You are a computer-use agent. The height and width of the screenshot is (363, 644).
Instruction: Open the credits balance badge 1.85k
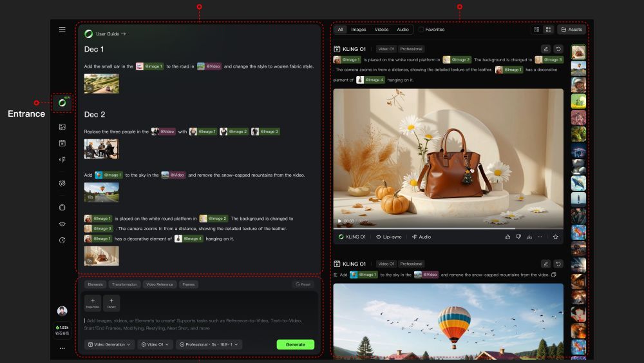coord(62,330)
